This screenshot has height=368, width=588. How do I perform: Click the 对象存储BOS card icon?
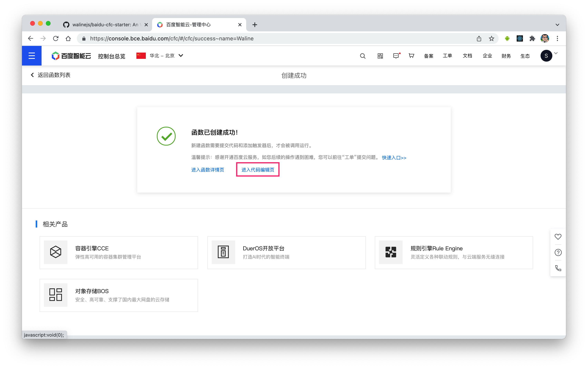[55, 295]
